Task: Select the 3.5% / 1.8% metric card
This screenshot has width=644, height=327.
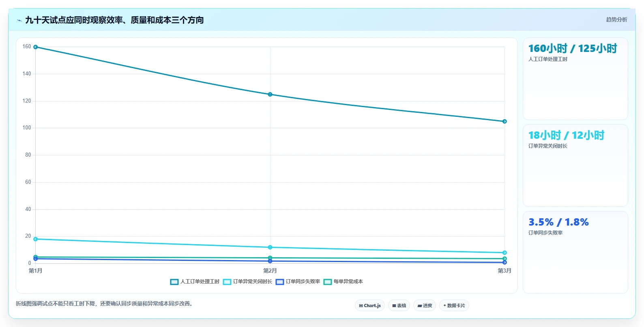Action: (x=575, y=252)
